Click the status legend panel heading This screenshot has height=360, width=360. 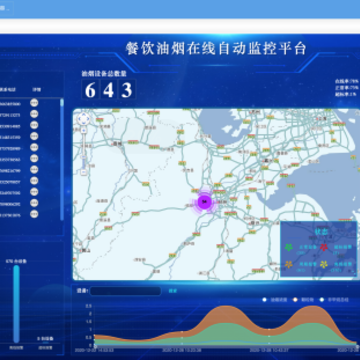click(x=321, y=231)
